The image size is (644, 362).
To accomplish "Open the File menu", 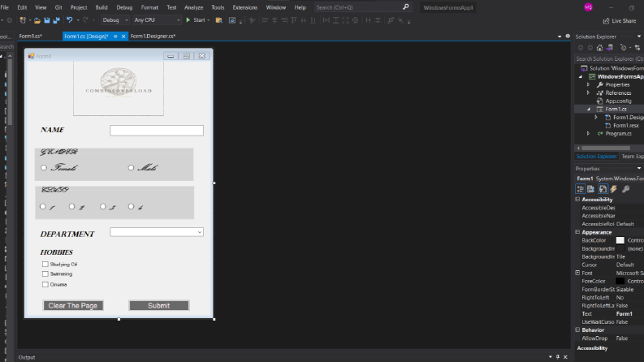I will (x=5, y=7).
